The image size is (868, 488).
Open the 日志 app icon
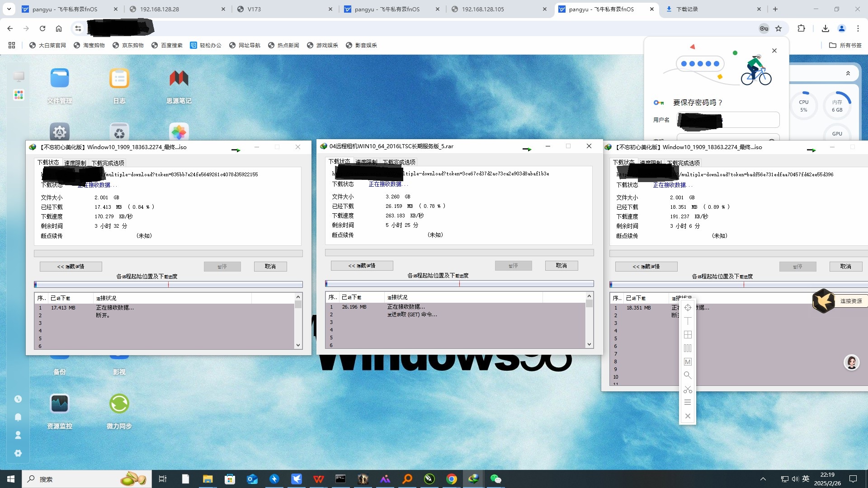pos(119,79)
